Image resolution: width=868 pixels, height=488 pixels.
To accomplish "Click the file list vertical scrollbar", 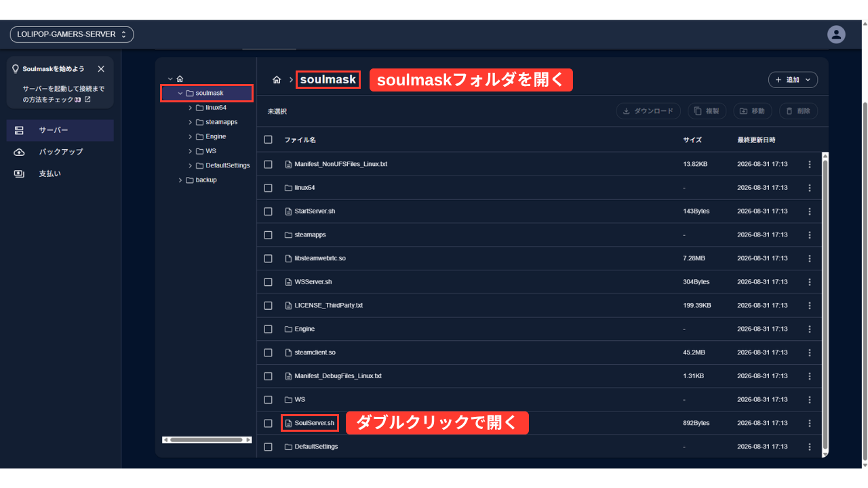I will (x=825, y=305).
